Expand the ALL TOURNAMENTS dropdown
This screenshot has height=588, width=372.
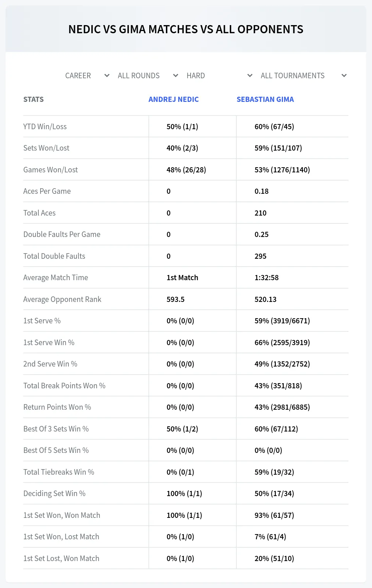[304, 76]
